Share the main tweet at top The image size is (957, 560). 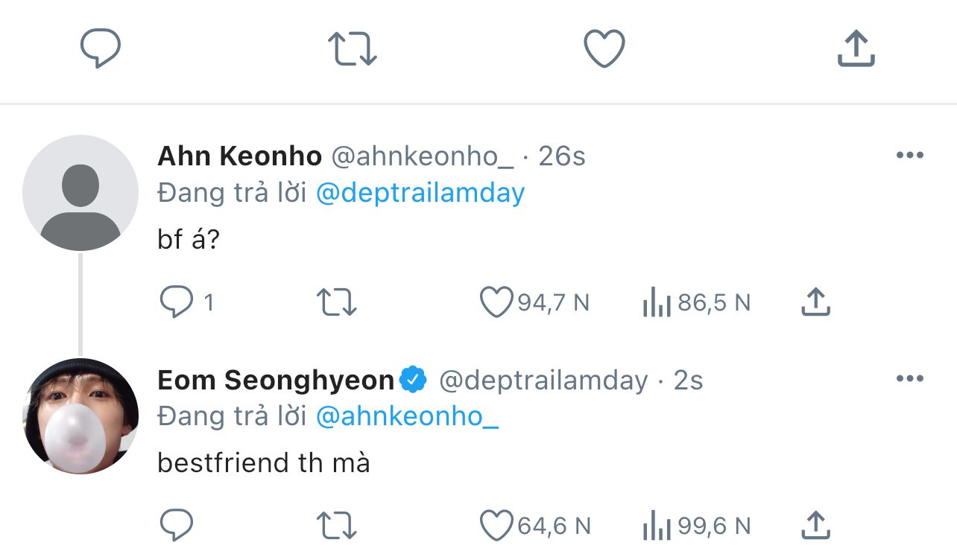(x=856, y=49)
